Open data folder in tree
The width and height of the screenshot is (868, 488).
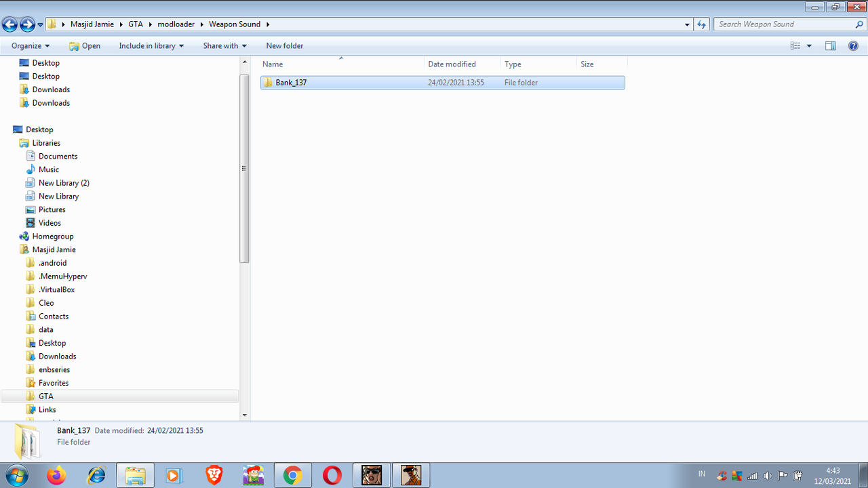tap(45, 329)
